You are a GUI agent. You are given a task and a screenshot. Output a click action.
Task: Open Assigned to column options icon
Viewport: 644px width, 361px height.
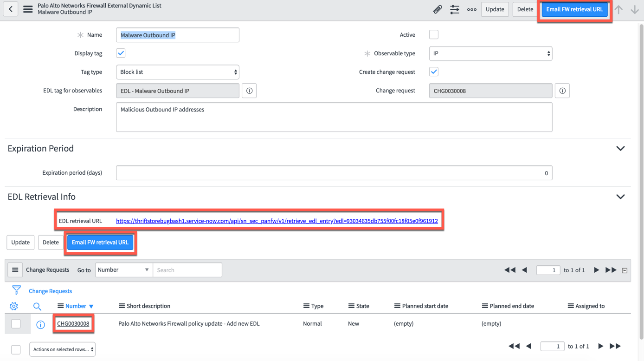click(x=571, y=306)
